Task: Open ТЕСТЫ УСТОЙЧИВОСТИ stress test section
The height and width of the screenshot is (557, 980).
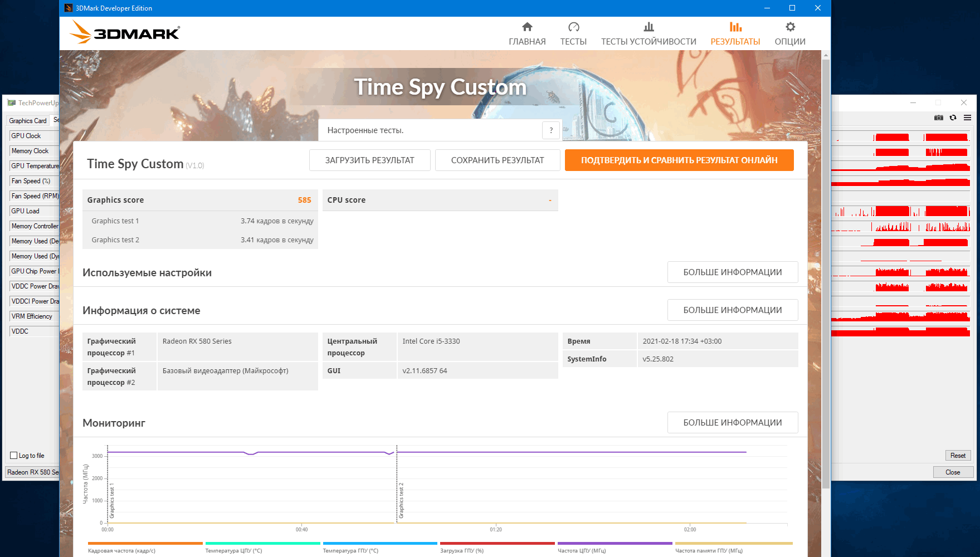Action: 649,33
